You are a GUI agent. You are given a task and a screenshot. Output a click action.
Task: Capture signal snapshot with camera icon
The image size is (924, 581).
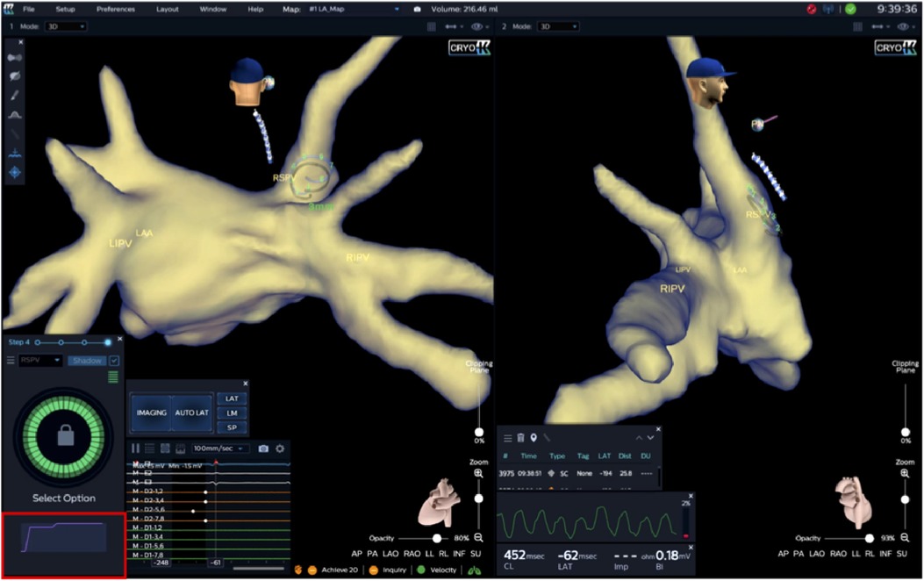click(263, 448)
